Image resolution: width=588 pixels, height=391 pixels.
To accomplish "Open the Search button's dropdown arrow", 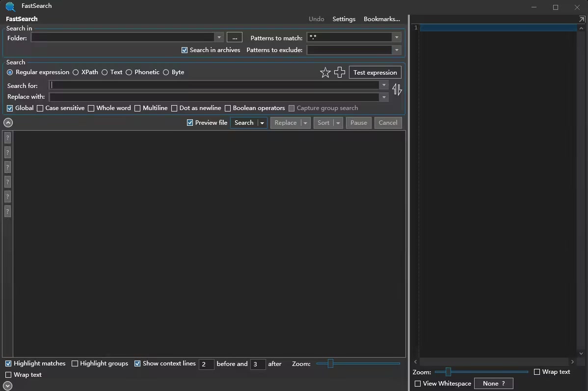I will point(262,123).
